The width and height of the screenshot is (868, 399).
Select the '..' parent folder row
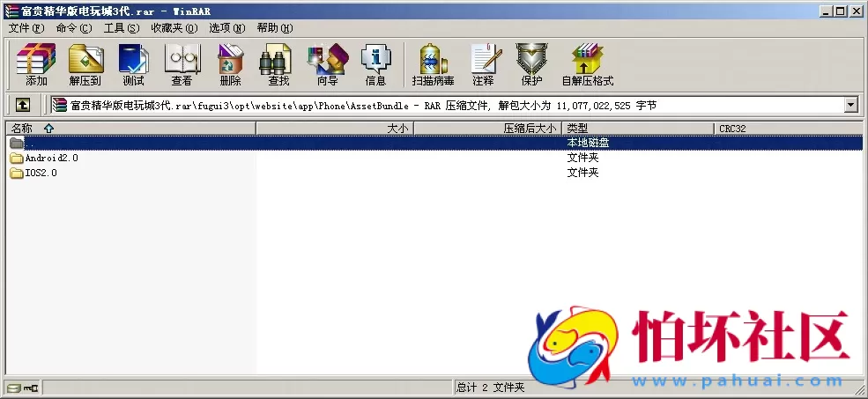434,143
